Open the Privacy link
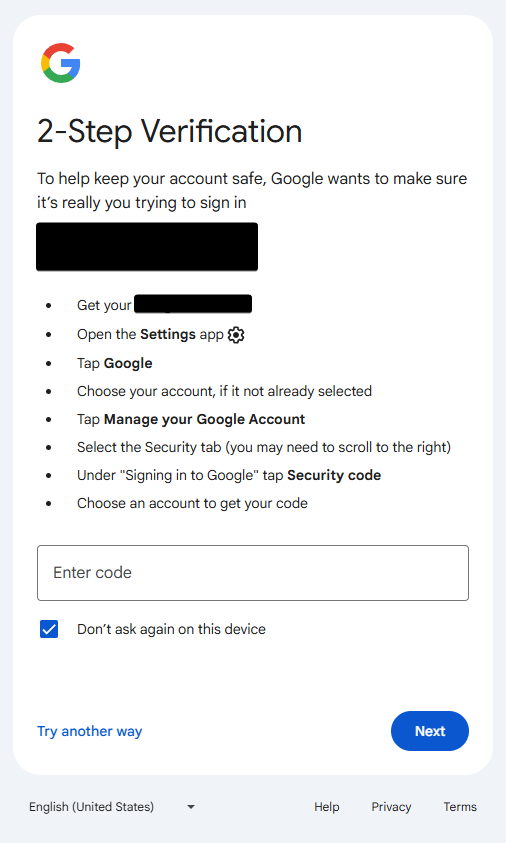 tap(391, 807)
